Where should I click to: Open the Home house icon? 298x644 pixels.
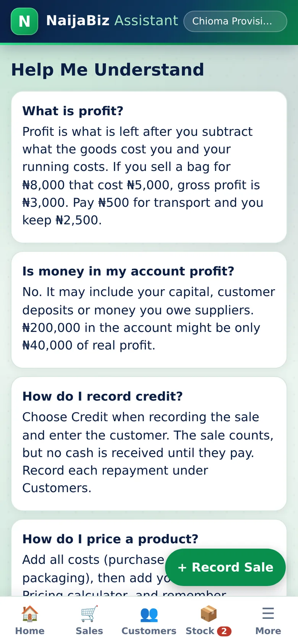coord(30,613)
